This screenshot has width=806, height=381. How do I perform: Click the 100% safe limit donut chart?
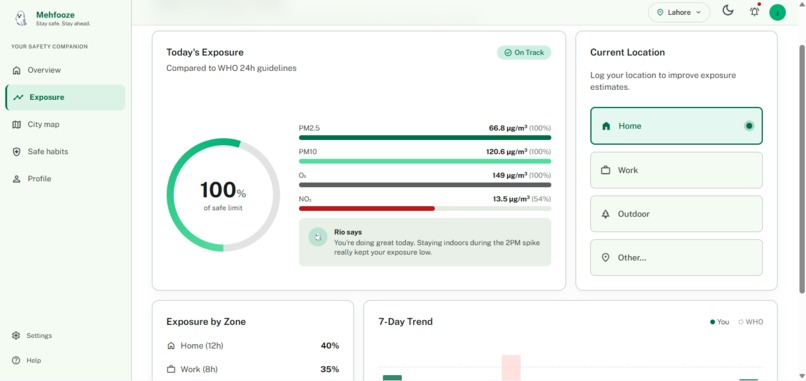click(223, 195)
